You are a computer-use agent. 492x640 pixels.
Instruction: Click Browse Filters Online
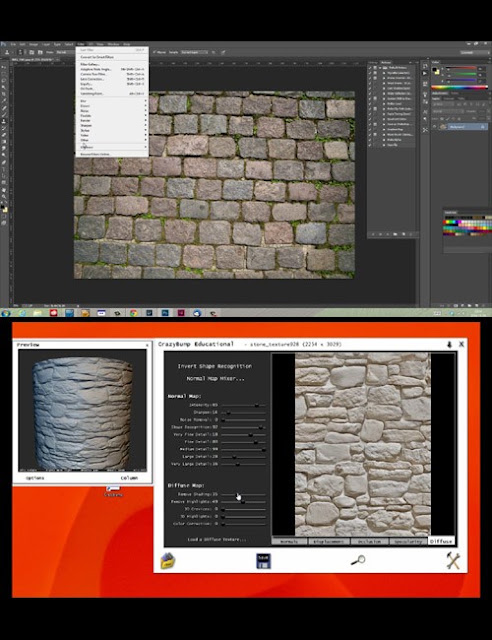click(96, 154)
